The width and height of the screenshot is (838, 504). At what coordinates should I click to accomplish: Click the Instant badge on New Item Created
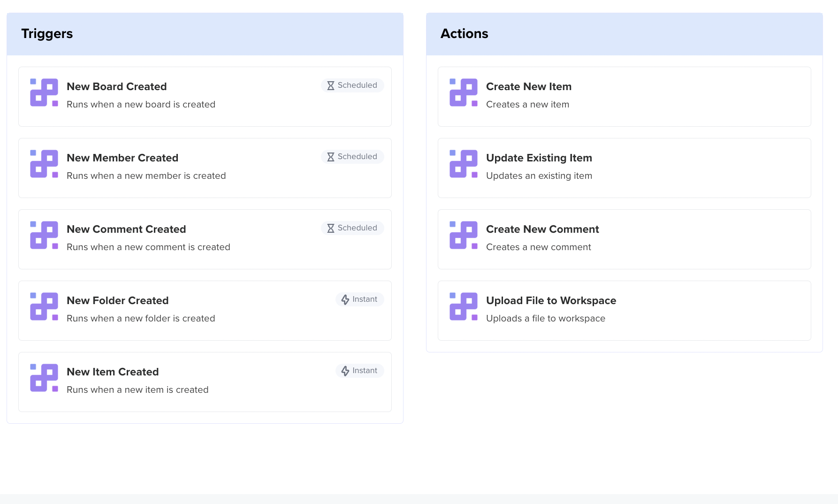click(x=359, y=371)
